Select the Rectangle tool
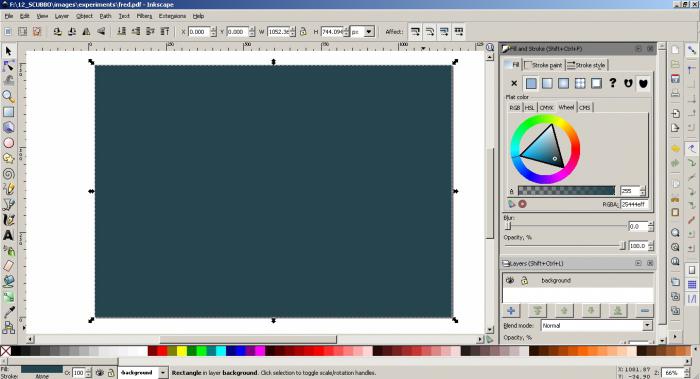700x379 pixels. 8,112
